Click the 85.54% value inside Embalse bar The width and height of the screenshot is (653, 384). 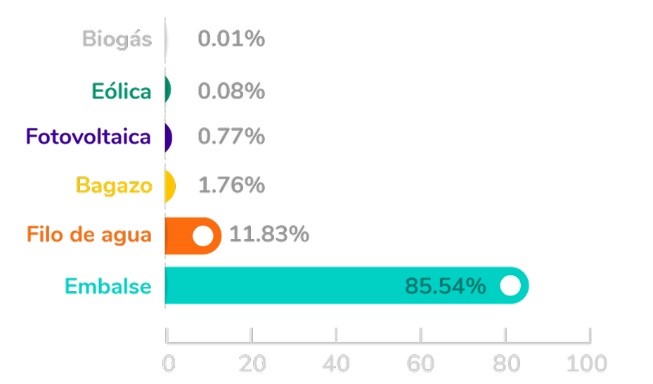pos(446,287)
